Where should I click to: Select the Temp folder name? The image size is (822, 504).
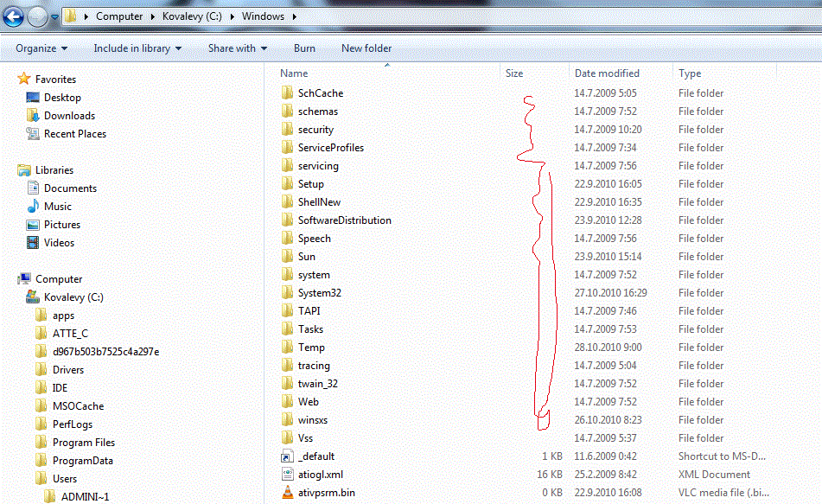(311, 348)
